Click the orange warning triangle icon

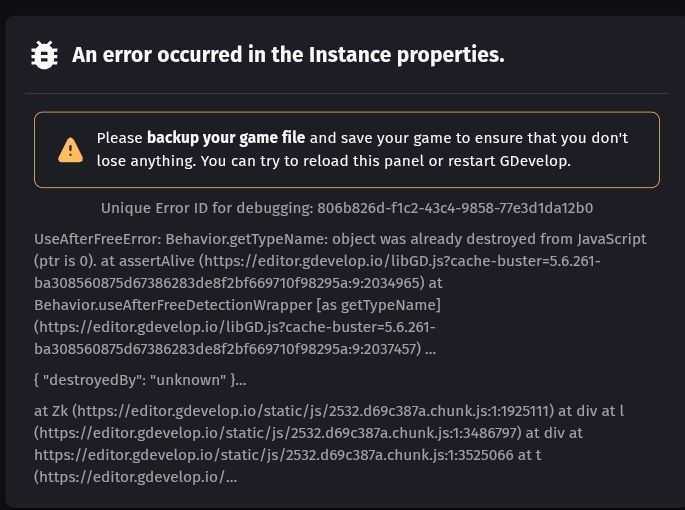70,150
